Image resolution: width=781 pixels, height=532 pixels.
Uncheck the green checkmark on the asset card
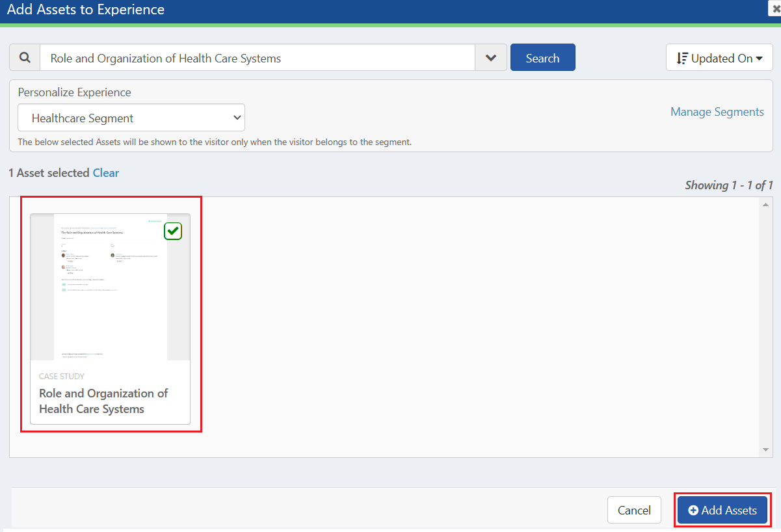[173, 231]
